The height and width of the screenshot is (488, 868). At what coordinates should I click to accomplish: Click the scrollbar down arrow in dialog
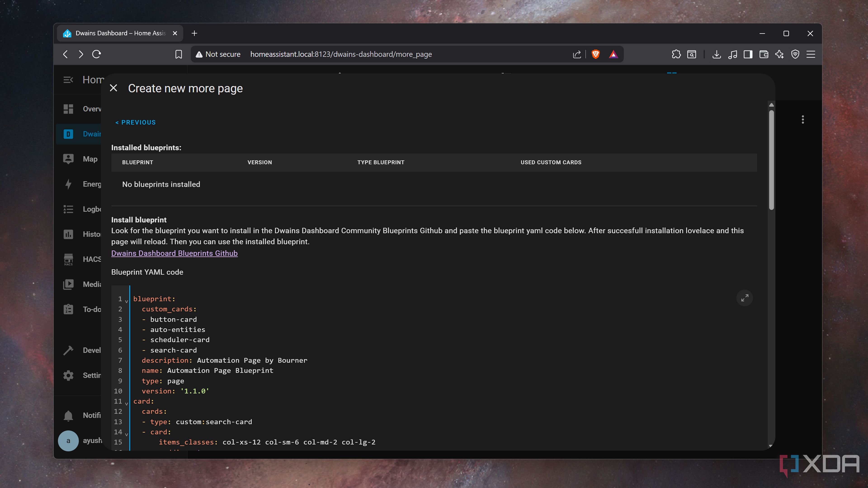[771, 446]
